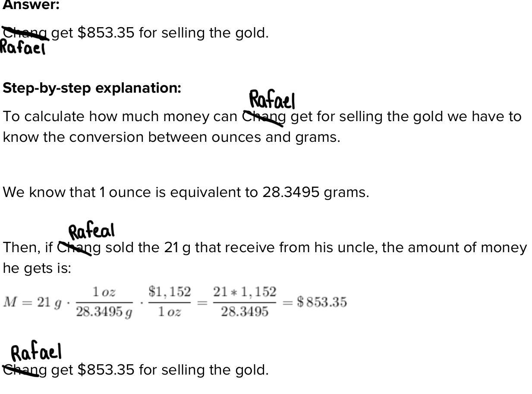
Task: Click handwritten Rafael above the final line
Action: point(36,352)
